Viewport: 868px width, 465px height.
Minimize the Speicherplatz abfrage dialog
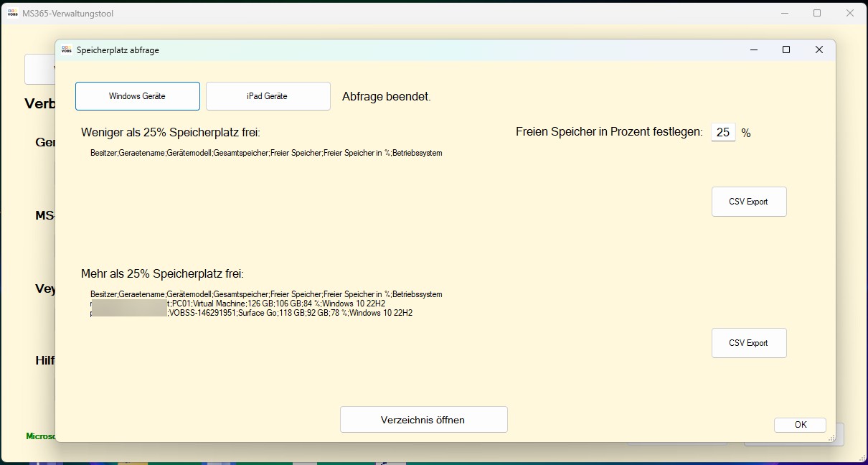[x=754, y=50]
